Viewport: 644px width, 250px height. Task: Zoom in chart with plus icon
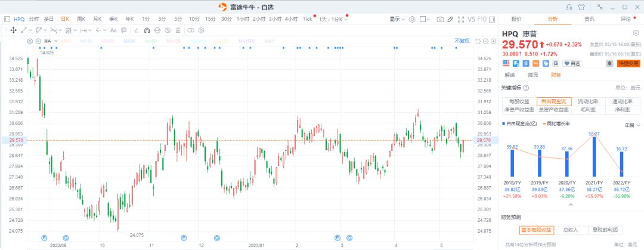pyautogui.click(x=493, y=41)
